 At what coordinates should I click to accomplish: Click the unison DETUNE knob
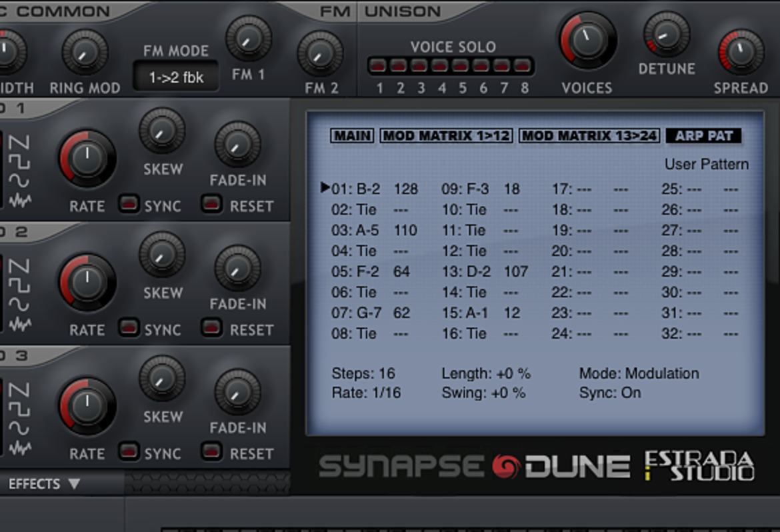[x=667, y=34]
